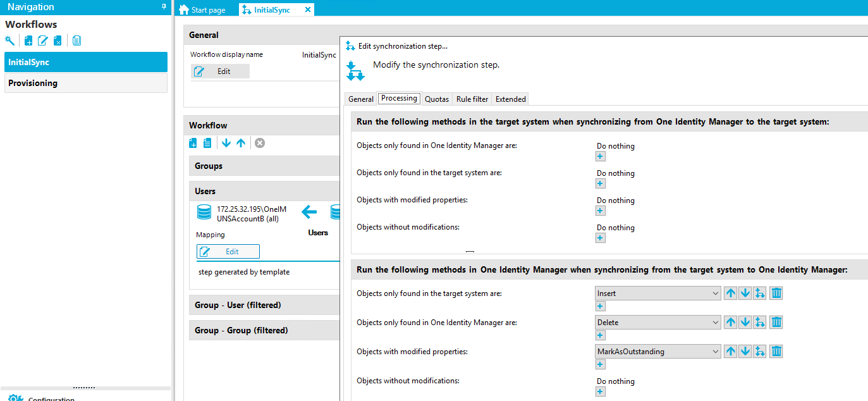Create a new workflow via the add icon
The height and width of the screenshot is (401, 868).
pos(27,40)
